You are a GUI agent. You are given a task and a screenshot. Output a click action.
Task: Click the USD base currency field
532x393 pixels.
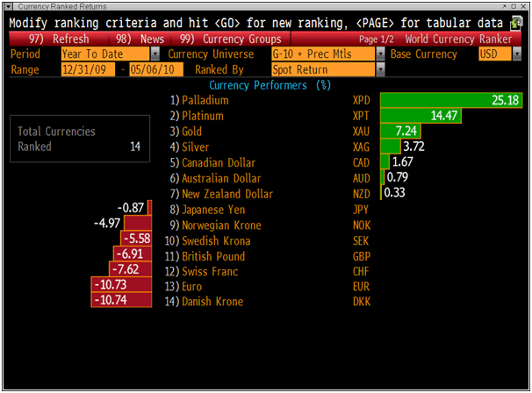[494, 54]
